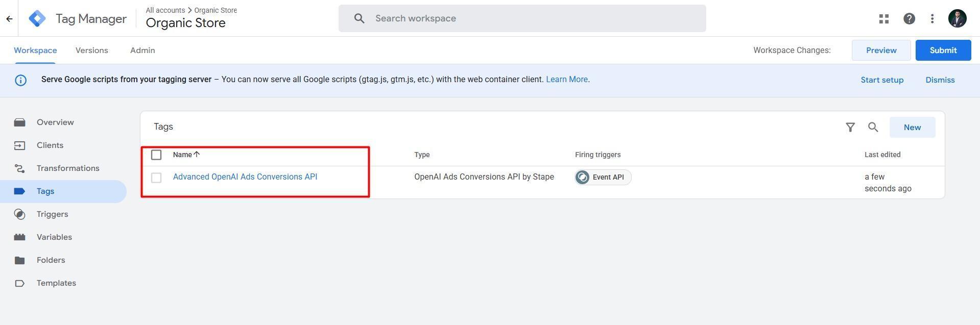The image size is (980, 325).
Task: Dismiss the tagging server banner
Action: pos(940,80)
